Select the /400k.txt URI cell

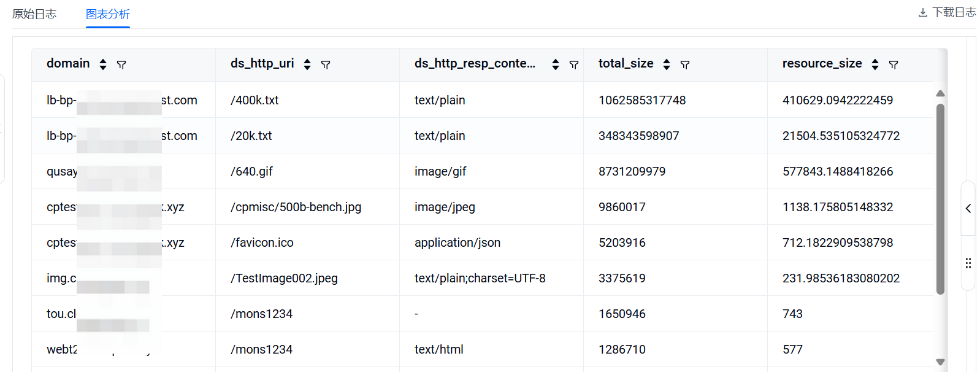(x=255, y=100)
